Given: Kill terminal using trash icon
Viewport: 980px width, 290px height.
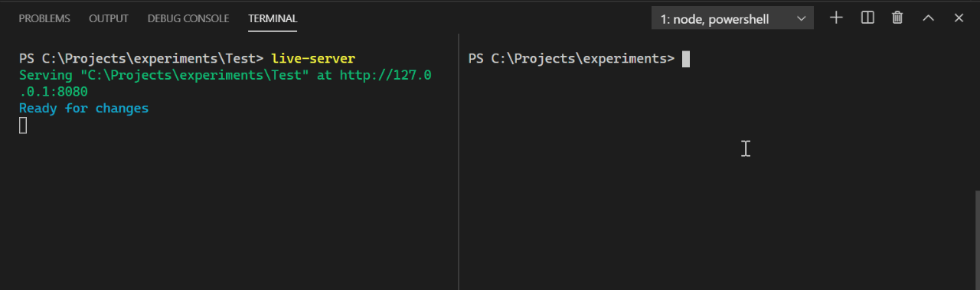Looking at the screenshot, I should click(897, 18).
